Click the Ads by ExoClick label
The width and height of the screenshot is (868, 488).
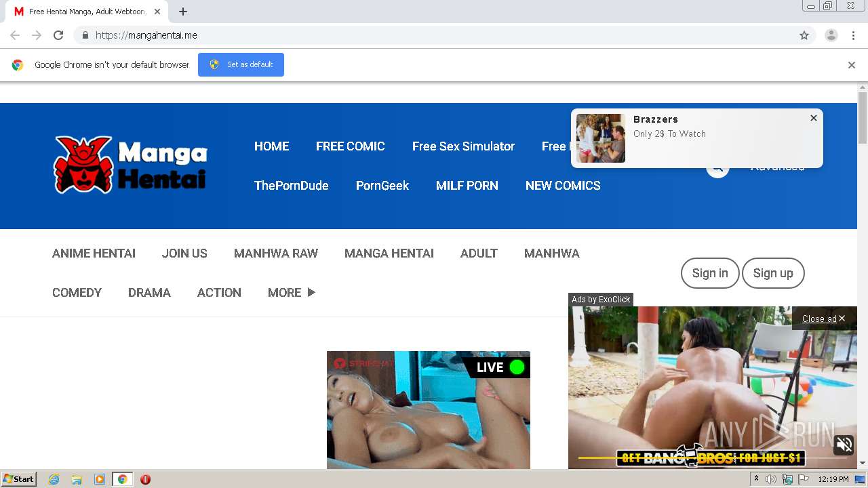coord(601,300)
